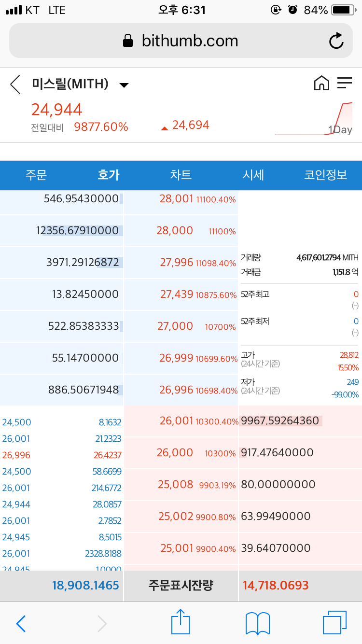Viewport: 362px width, 644px height.
Task: Select ask price 27,439
Action: point(176,294)
